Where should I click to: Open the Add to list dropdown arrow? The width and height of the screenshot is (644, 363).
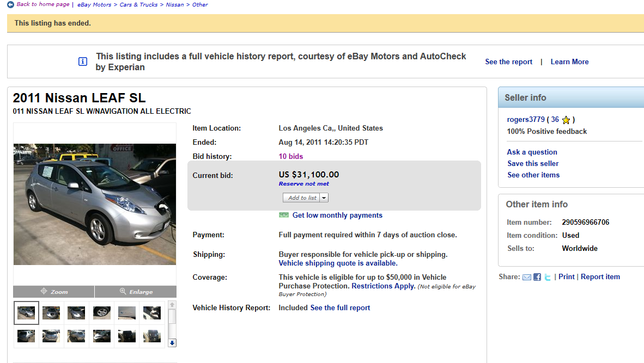pyautogui.click(x=324, y=198)
